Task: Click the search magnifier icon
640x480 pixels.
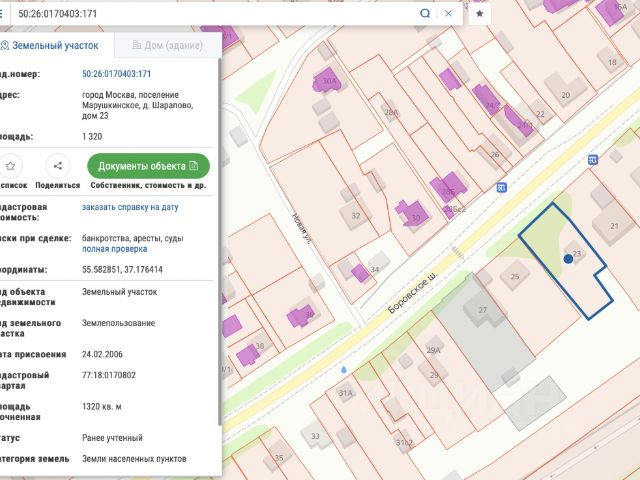Action: [425, 14]
